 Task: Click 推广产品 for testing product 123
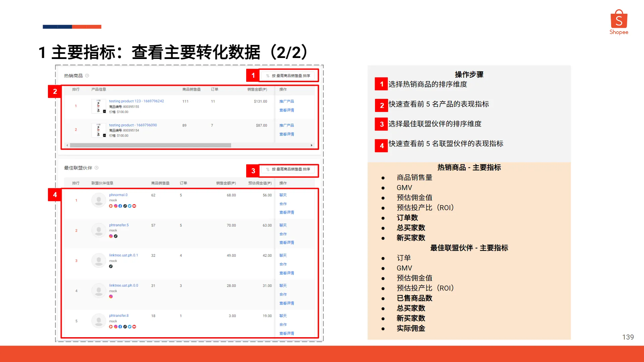point(287,101)
